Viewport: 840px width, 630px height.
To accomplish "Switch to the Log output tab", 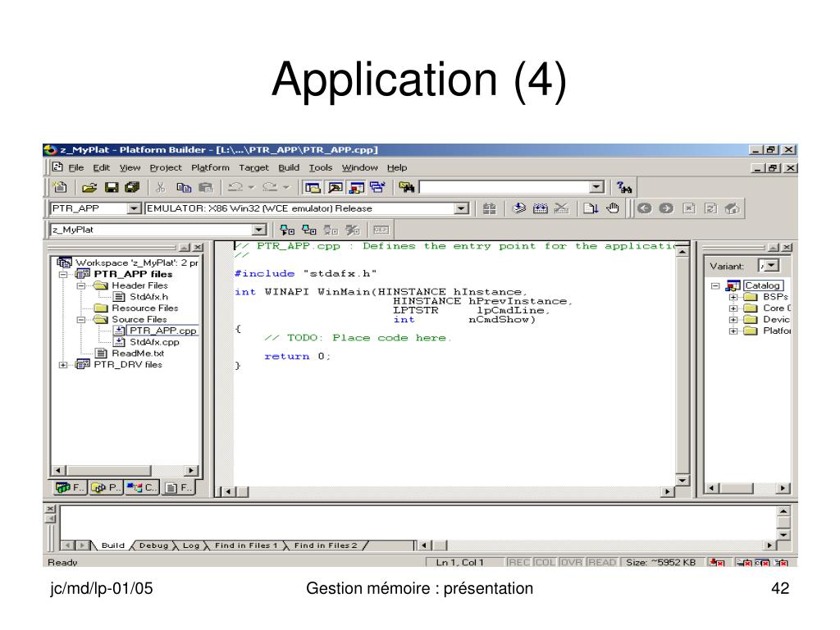I will pos(190,546).
